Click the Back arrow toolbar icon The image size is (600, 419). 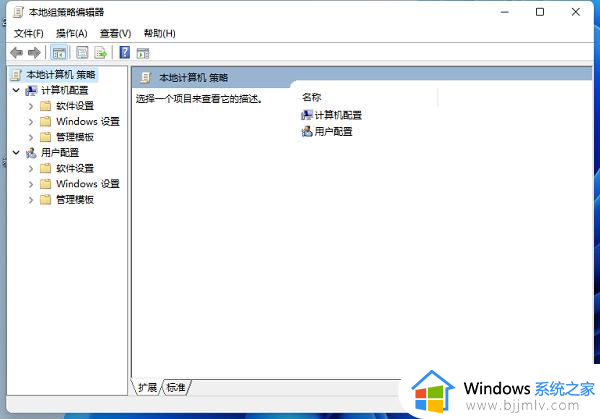pyautogui.click(x=16, y=52)
